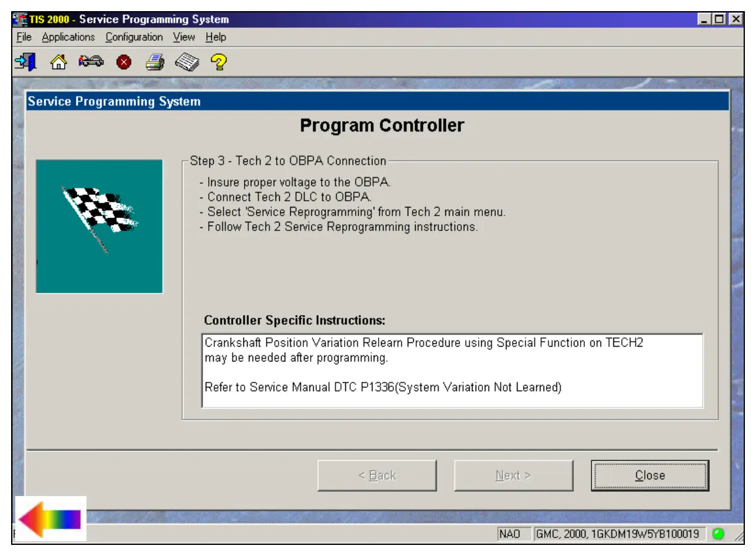This screenshot has width=756, height=556.
Task: Click the greyed-out Back button
Action: tap(377, 476)
